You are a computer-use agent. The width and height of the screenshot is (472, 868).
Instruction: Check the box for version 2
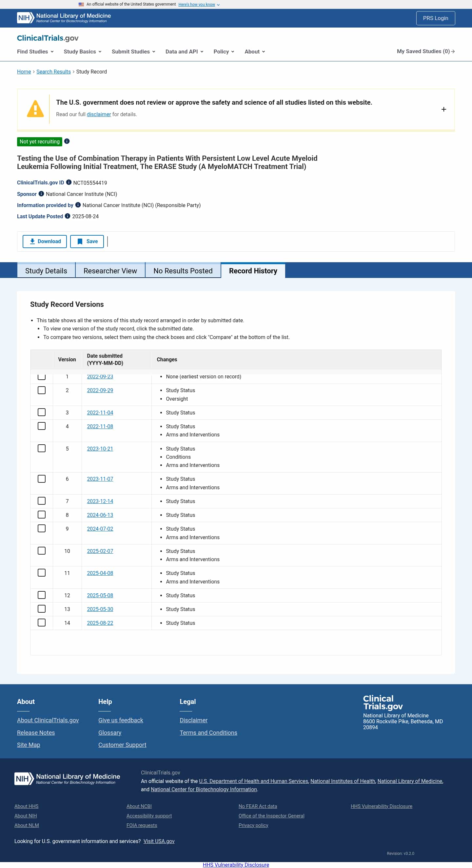[x=41, y=390]
